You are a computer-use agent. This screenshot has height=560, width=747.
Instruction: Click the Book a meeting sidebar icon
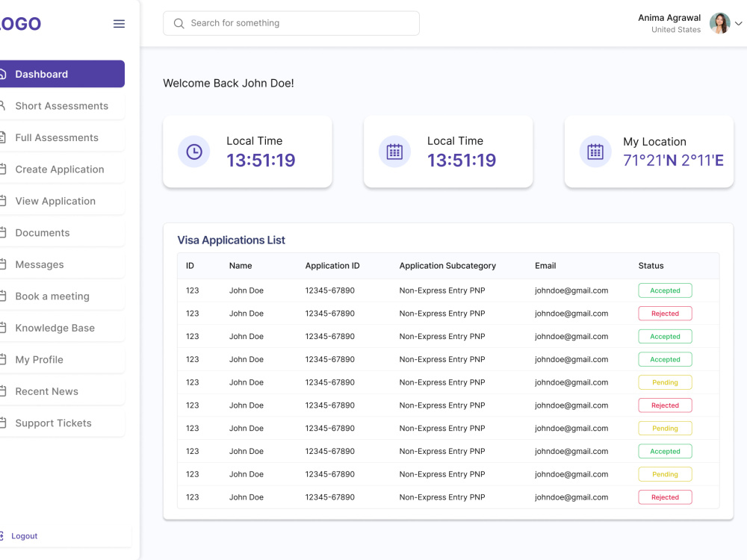point(2,296)
